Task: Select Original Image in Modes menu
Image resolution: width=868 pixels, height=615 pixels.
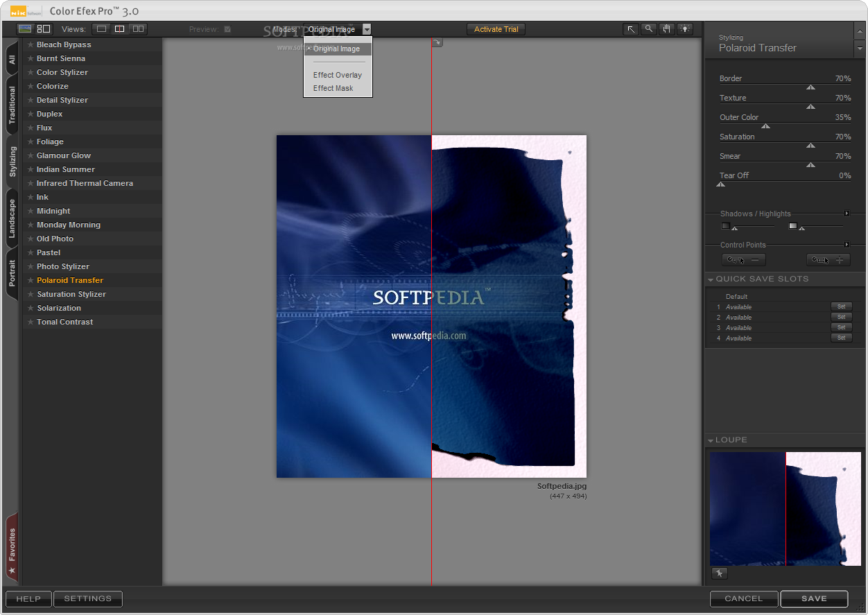Action: click(x=338, y=49)
